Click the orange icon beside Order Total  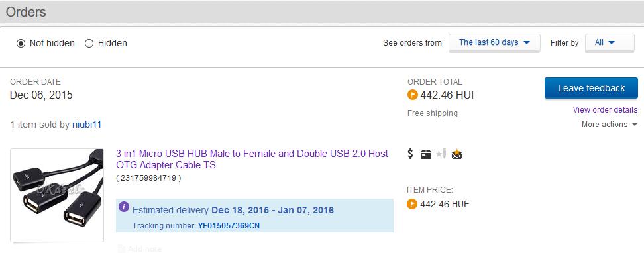click(412, 95)
